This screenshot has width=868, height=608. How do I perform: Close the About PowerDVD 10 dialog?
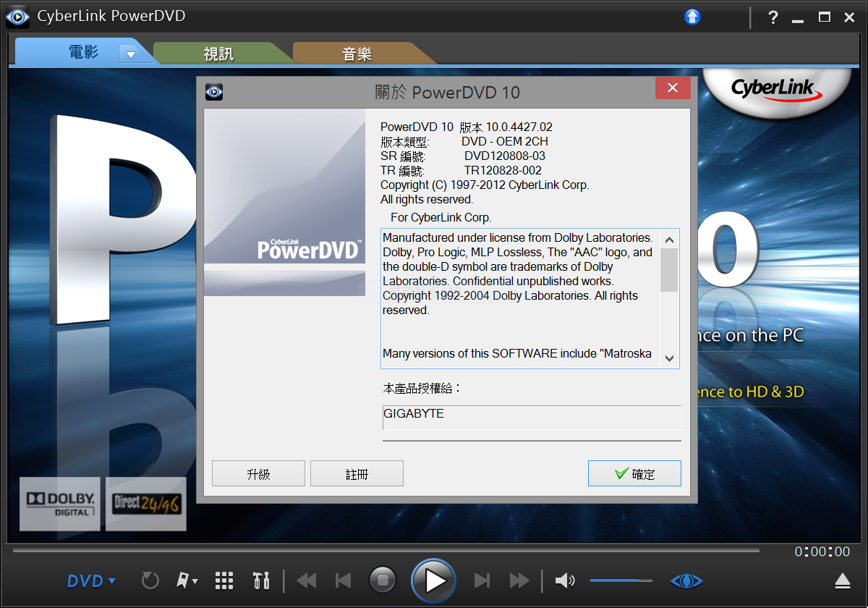pos(673,88)
